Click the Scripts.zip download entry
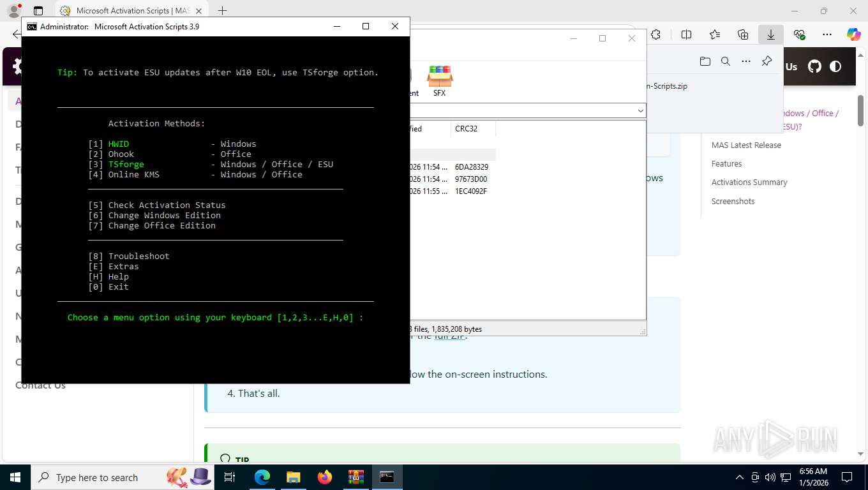This screenshot has height=490, width=868. point(667,86)
